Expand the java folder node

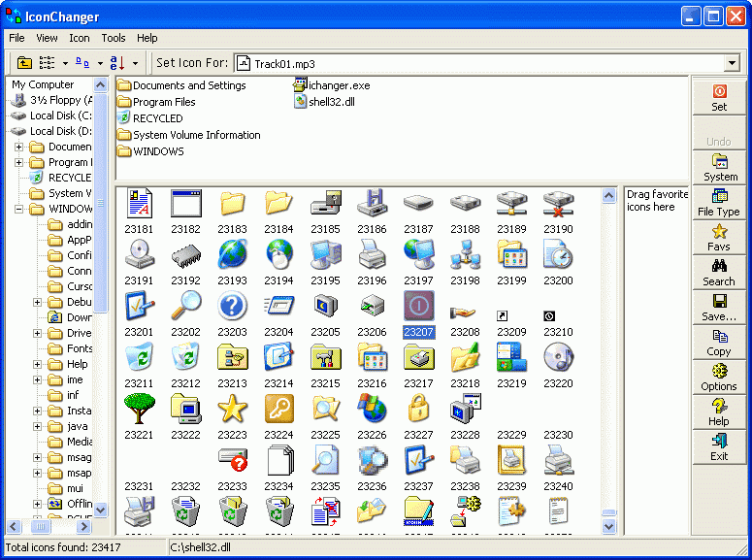(x=37, y=426)
